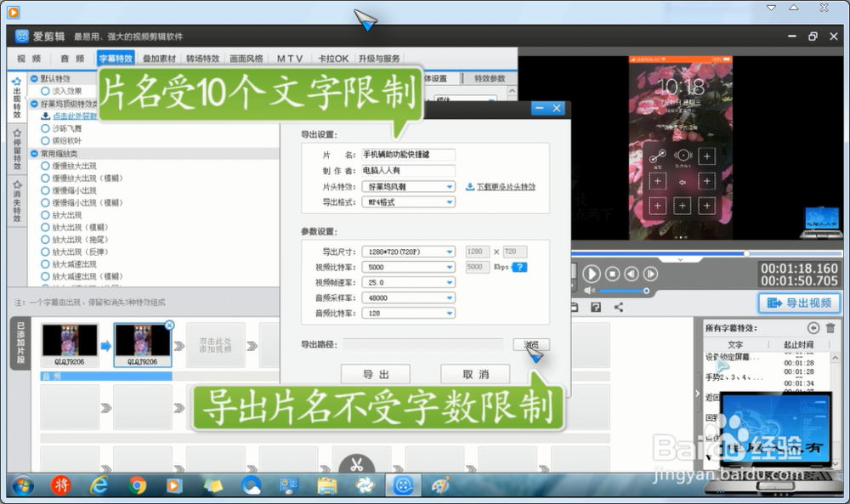Image resolution: width=850 pixels, height=504 pixels.
Task: Click the video progress slider handle
Action: pyautogui.click(x=747, y=253)
